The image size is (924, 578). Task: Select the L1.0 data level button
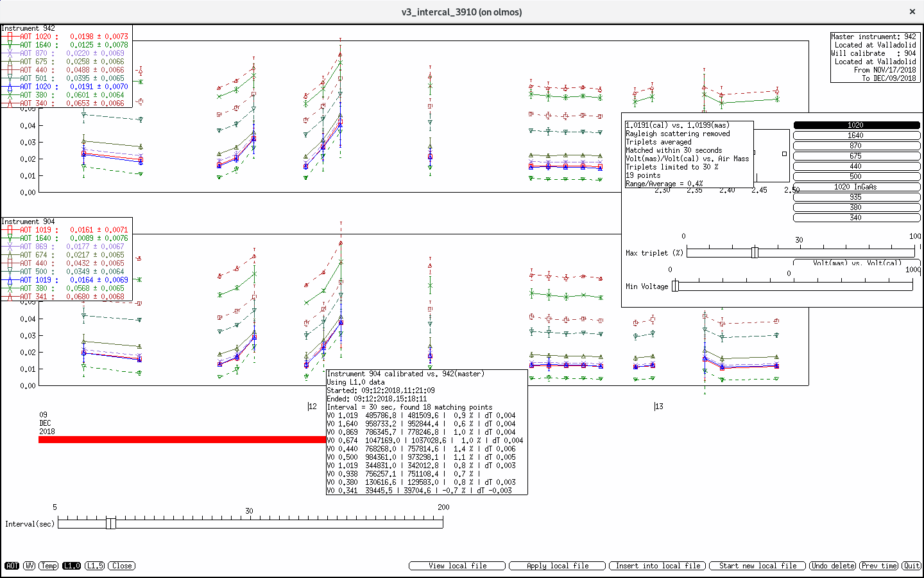72,566
